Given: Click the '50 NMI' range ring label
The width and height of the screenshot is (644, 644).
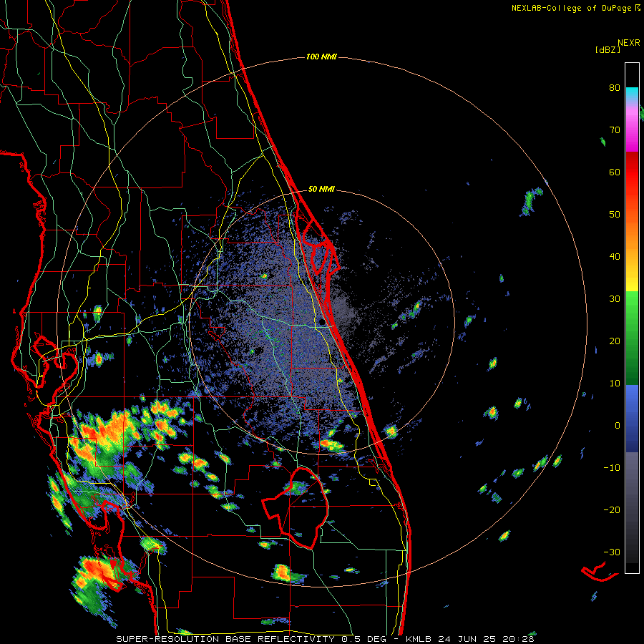Looking at the screenshot, I should pos(321,190).
